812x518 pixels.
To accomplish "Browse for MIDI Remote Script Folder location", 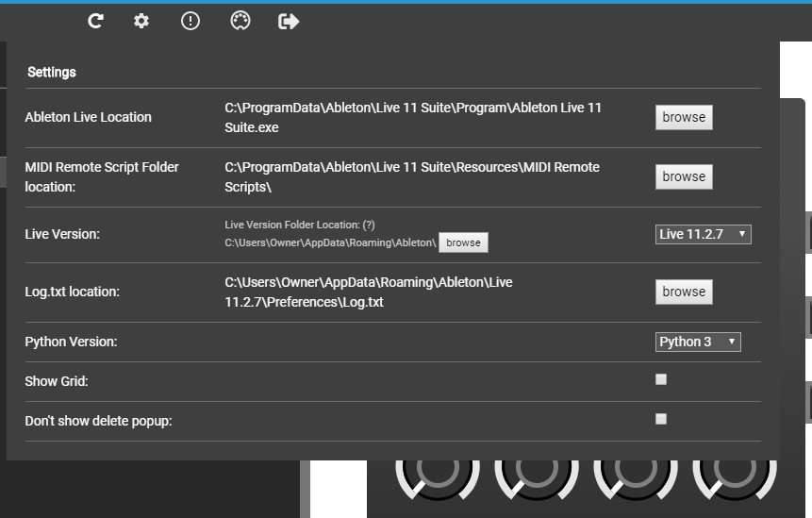I will tap(684, 176).
